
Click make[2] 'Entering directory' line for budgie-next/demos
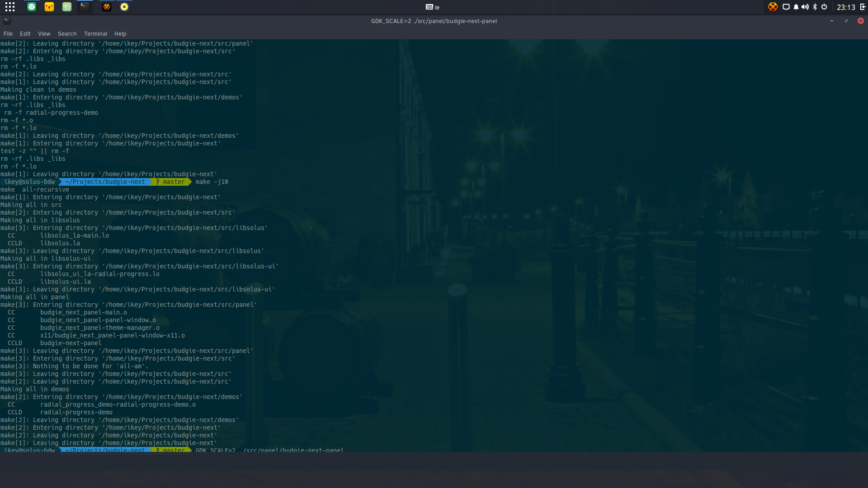coord(121,397)
